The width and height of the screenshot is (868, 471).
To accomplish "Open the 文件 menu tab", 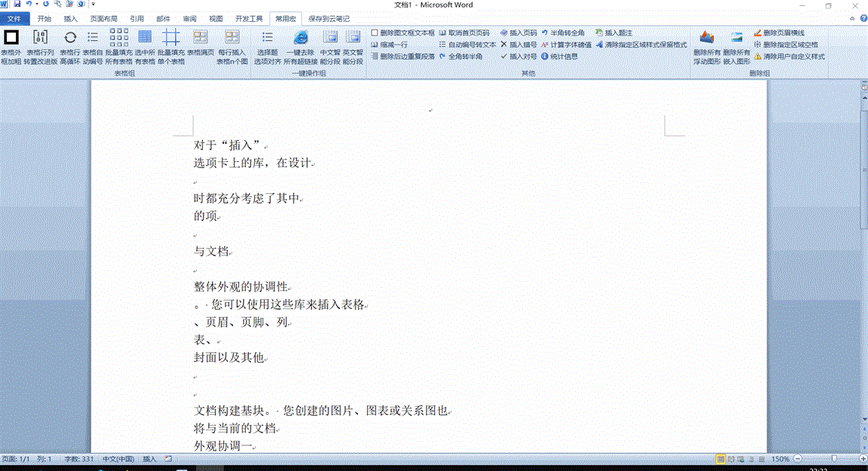I will tap(14, 18).
